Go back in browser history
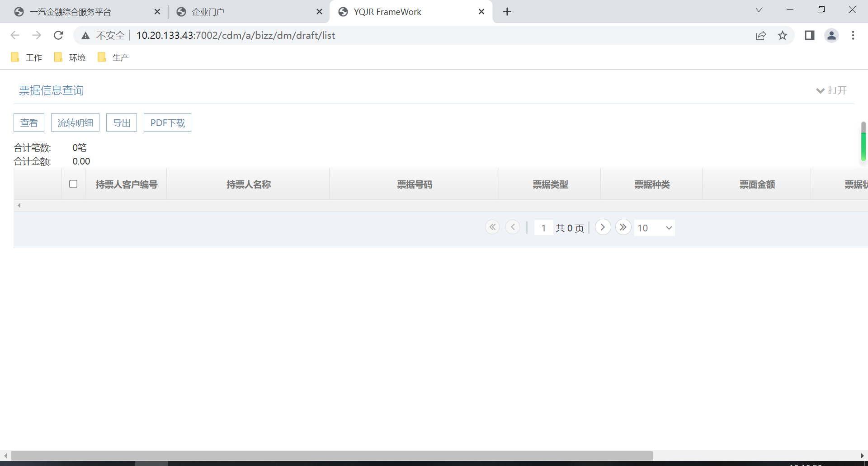This screenshot has height=466, width=868. pyautogui.click(x=15, y=35)
